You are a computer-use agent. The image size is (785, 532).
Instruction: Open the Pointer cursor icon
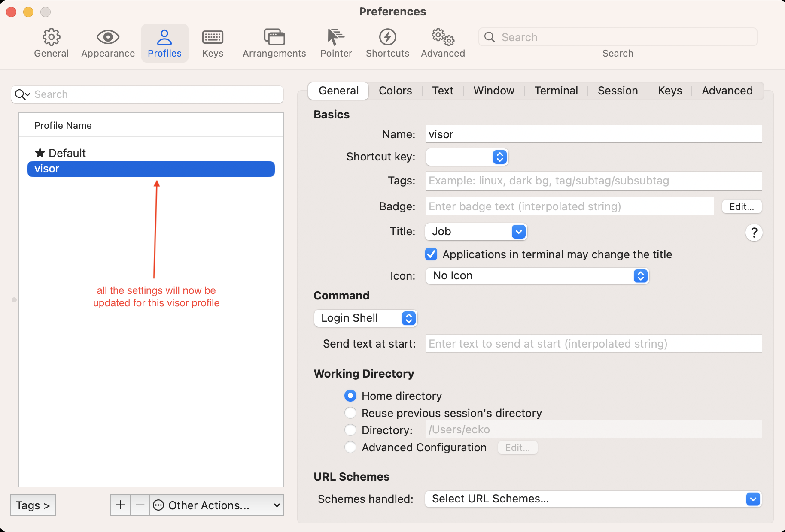[336, 37]
